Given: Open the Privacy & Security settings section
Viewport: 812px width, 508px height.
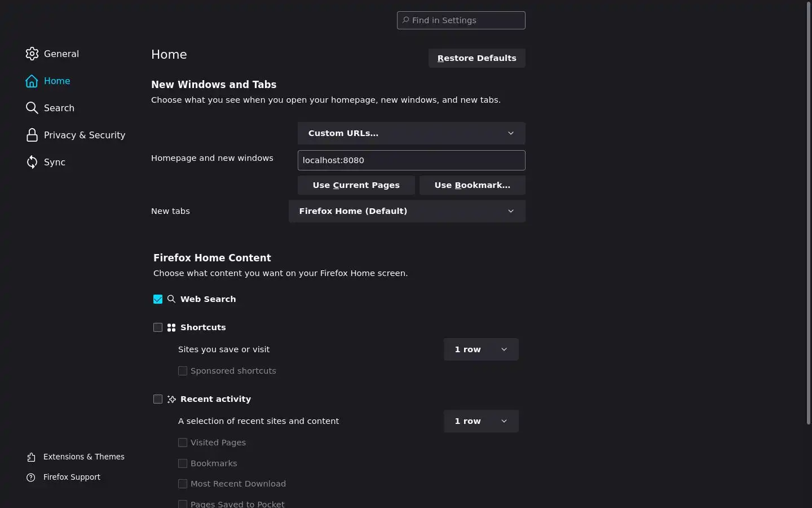Looking at the screenshot, I should (x=84, y=135).
